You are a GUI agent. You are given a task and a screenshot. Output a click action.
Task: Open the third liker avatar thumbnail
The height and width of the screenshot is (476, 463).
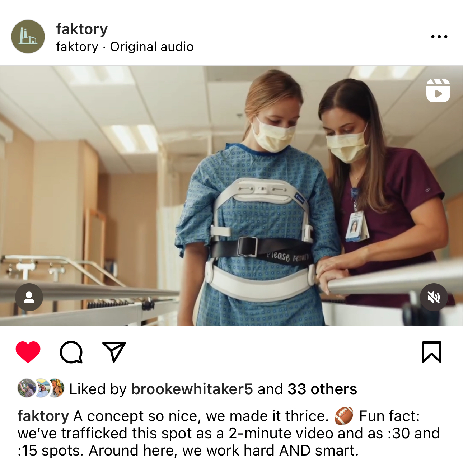56,388
